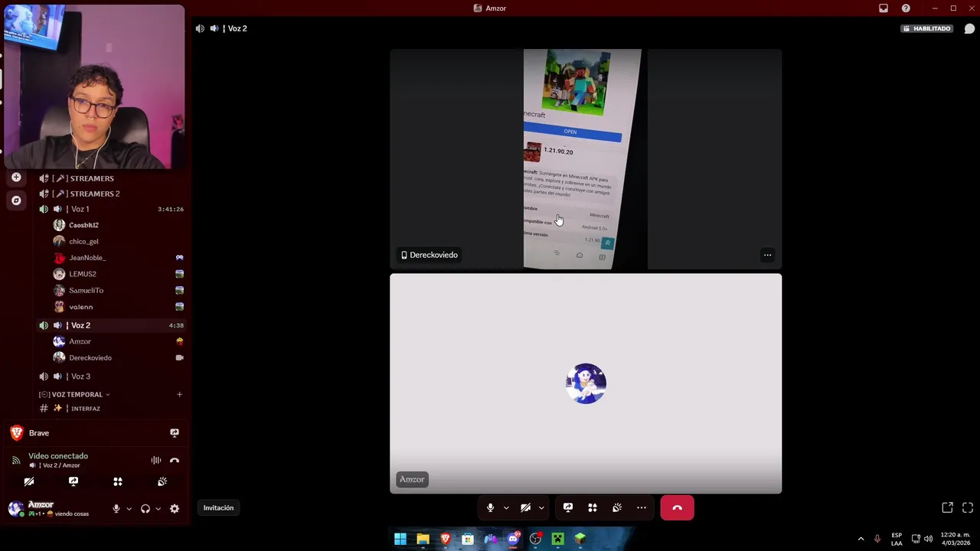Image resolution: width=980 pixels, height=551 pixels.
Task: Select user JeanNoble_ in Voz 1
Action: [x=87, y=258]
